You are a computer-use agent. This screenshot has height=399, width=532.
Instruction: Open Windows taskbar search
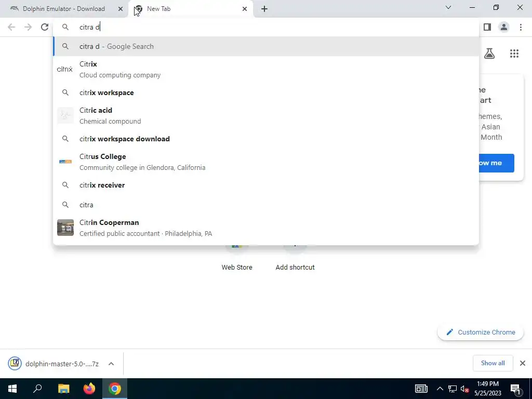[37, 389]
